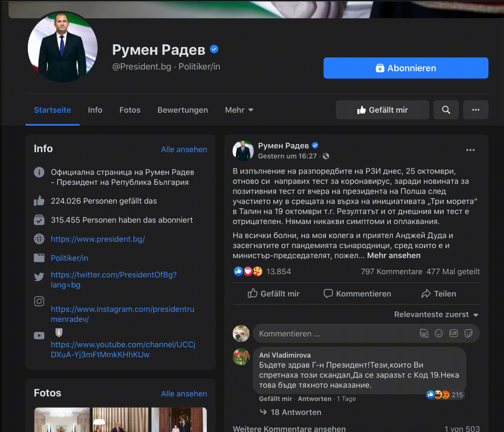Like the post via Gefällt mir action
This screenshot has height=432, width=504.
click(274, 294)
